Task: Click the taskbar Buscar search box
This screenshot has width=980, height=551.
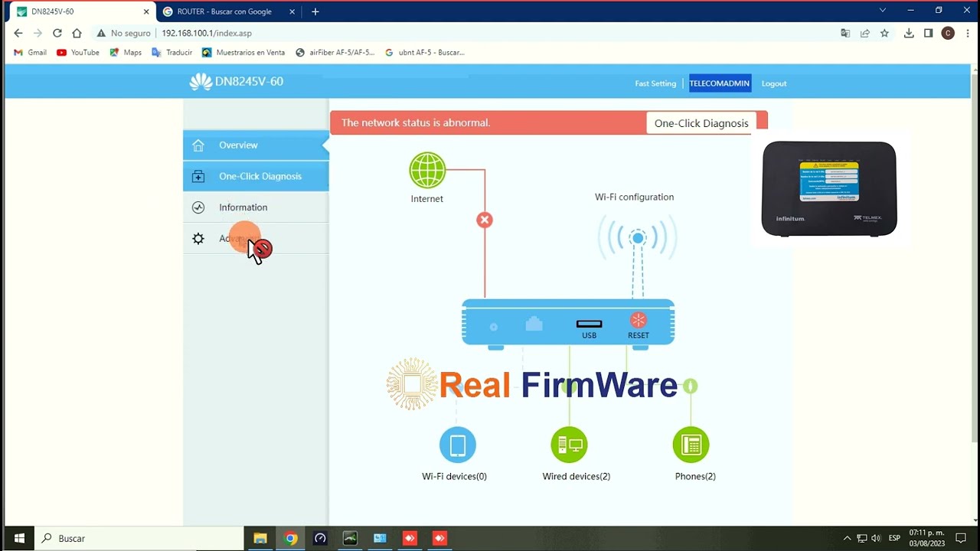Action: (x=140, y=538)
